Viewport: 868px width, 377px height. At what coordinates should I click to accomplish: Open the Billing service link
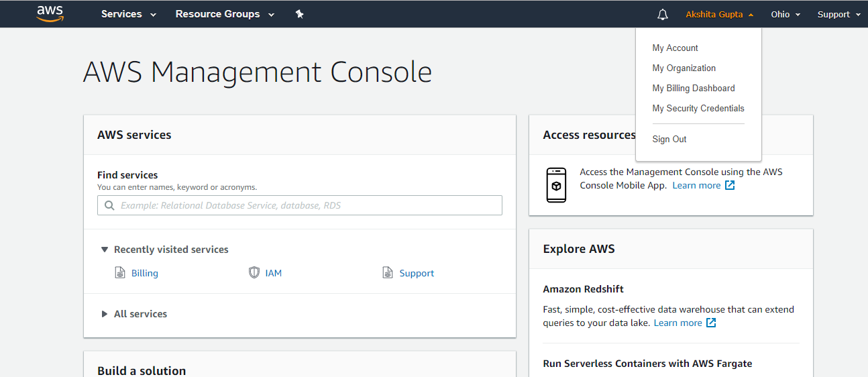coord(145,273)
